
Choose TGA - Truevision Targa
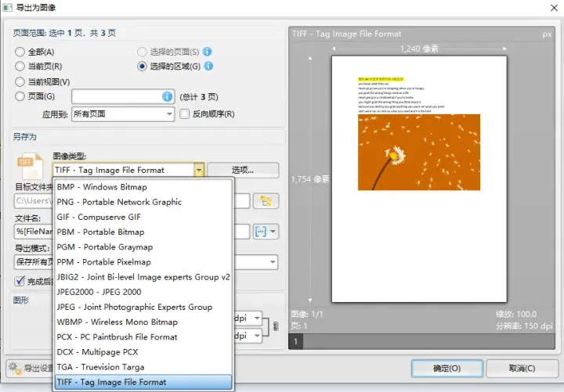tap(143, 367)
